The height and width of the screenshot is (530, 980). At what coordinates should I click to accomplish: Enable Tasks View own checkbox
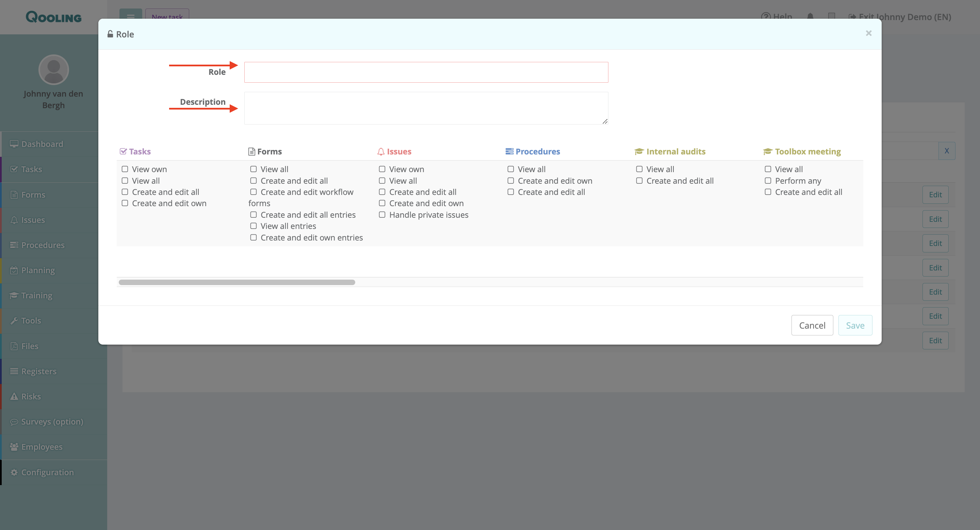[x=125, y=169]
